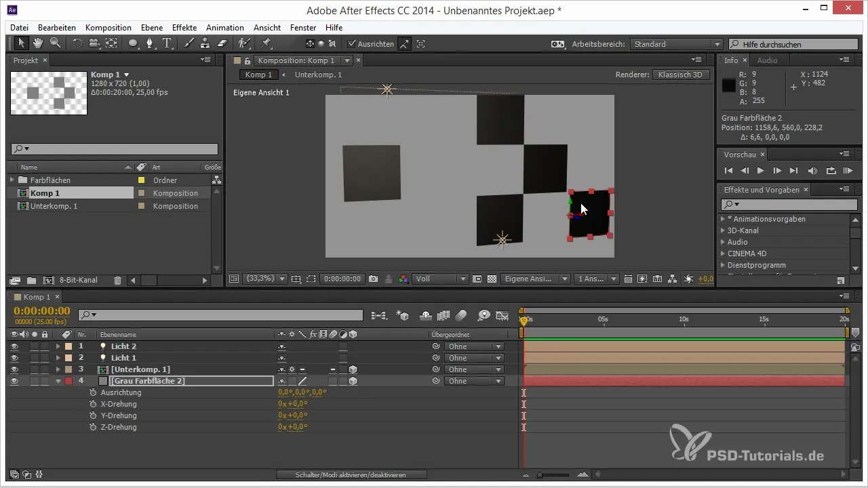Click Schalter/Modi aktivieren/deaktivieren button

pyautogui.click(x=351, y=474)
